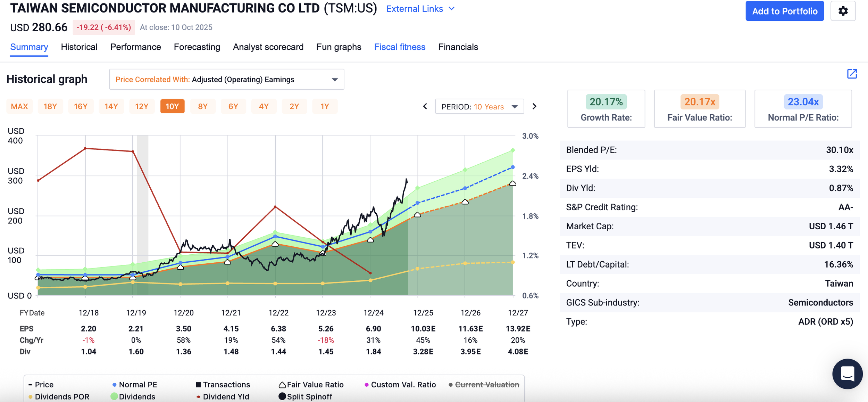Go to previous period with left arrow

point(425,106)
